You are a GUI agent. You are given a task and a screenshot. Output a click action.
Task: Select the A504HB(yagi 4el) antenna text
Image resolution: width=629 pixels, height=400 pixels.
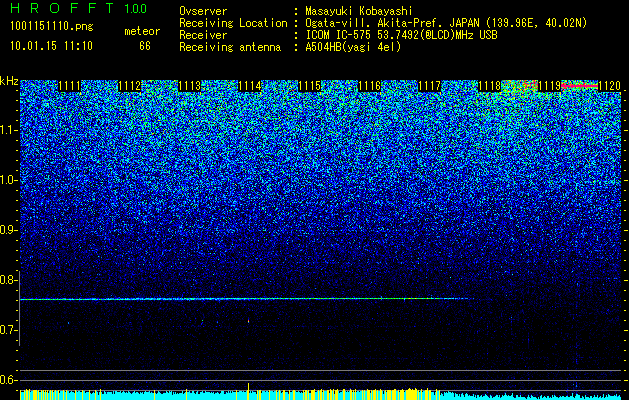(353, 47)
